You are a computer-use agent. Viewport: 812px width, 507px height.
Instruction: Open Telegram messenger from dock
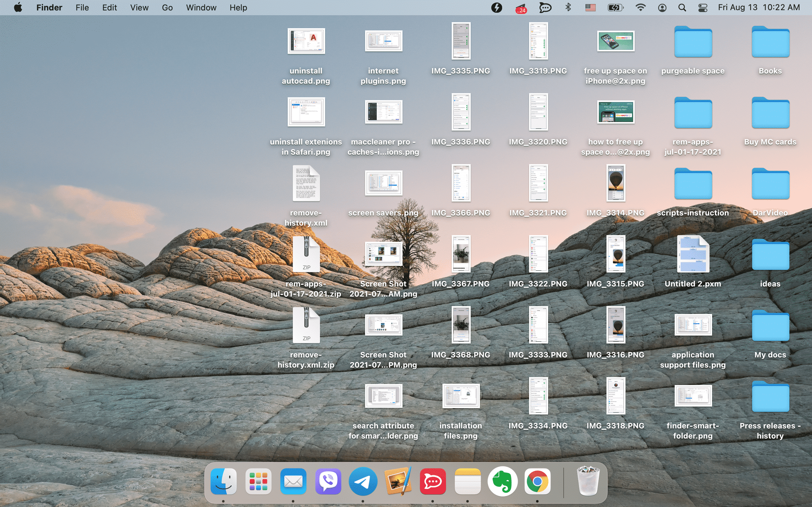pyautogui.click(x=363, y=481)
